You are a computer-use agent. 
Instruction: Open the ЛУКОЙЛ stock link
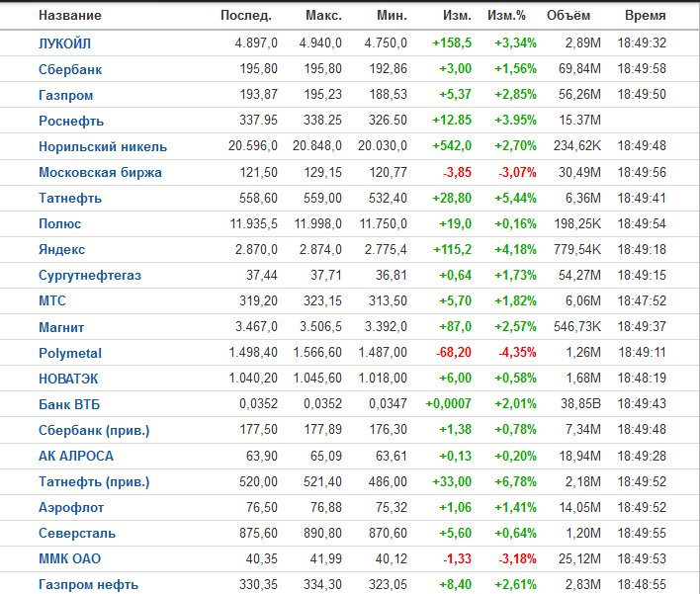64,43
